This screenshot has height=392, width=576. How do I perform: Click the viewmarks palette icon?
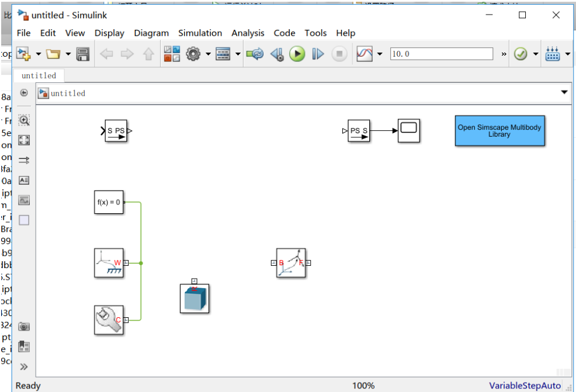[x=24, y=346]
